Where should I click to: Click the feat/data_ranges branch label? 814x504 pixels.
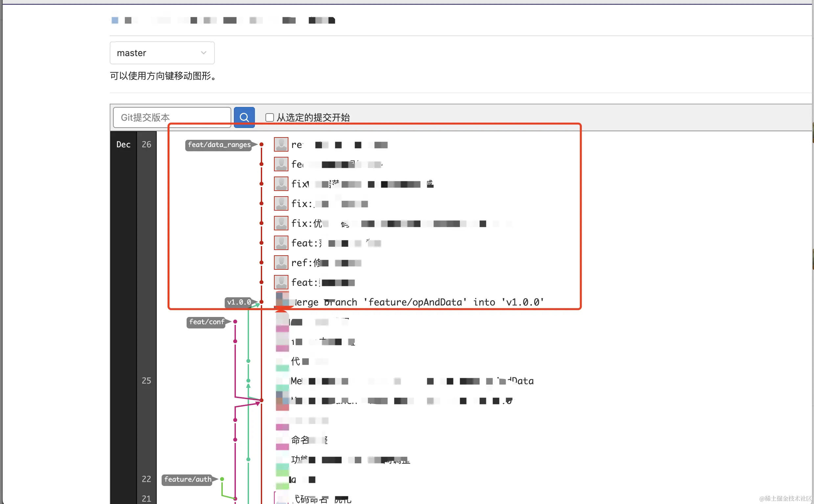[x=219, y=145]
